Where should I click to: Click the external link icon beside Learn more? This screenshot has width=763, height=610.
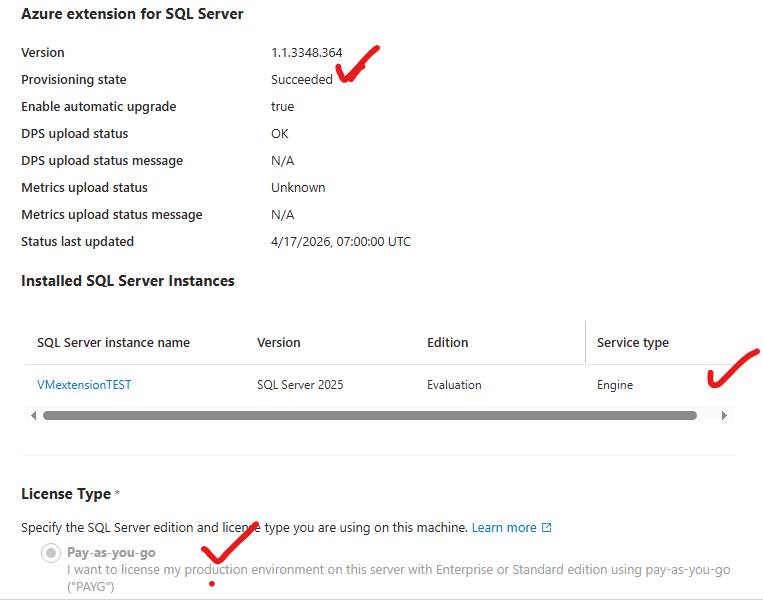click(x=547, y=528)
